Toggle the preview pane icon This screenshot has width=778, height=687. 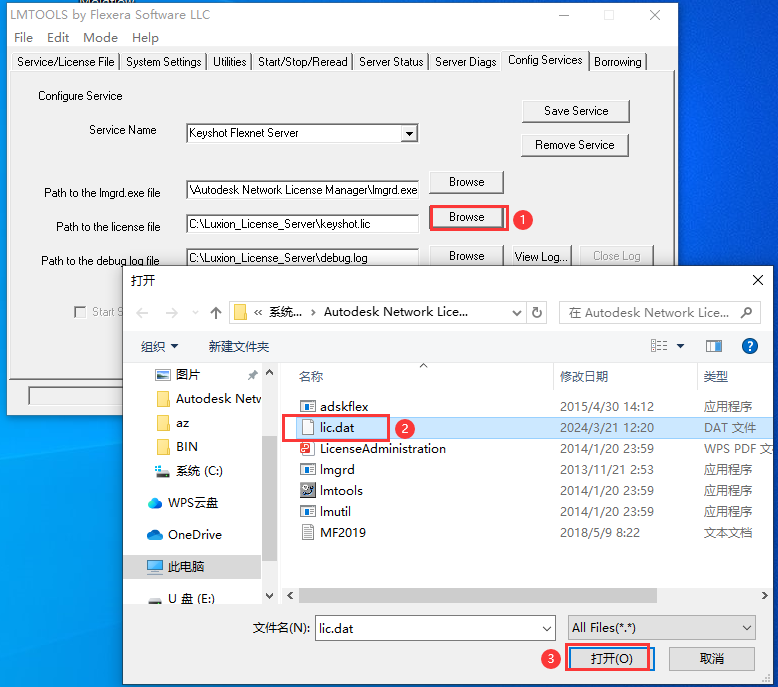714,346
